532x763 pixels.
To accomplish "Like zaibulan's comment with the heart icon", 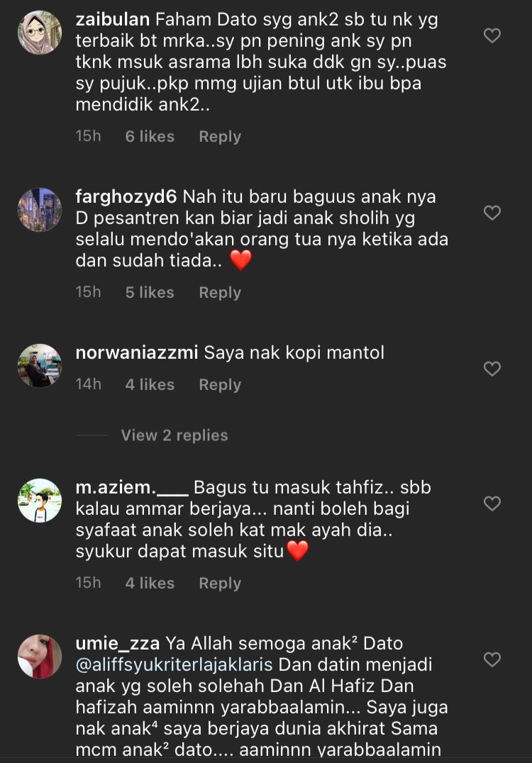I will (492, 35).
